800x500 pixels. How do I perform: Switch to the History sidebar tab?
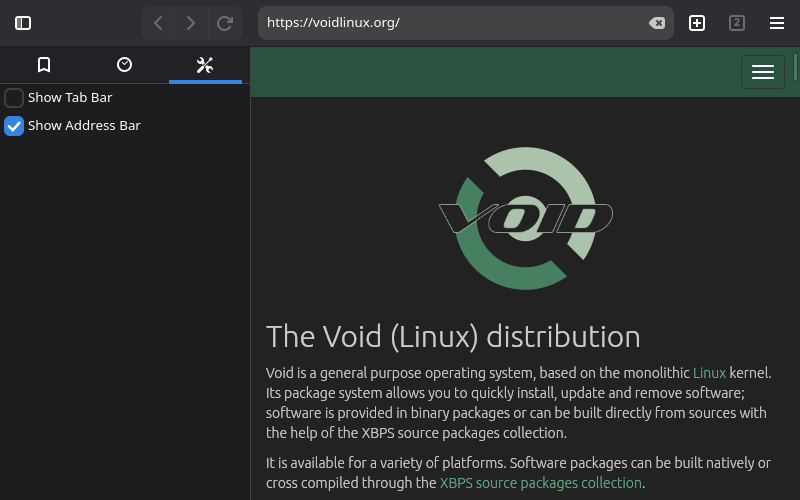pos(124,65)
